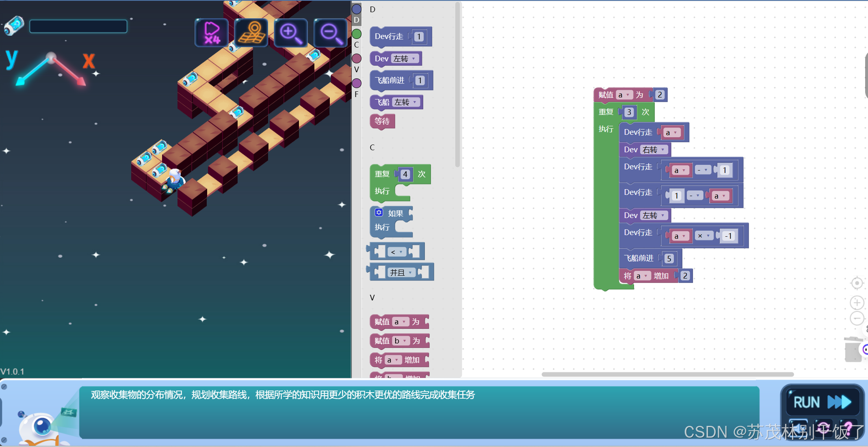This screenshot has height=447, width=868.
Task: Open variable dropdown in 赋值 a 为 2 block
Action: (x=624, y=95)
